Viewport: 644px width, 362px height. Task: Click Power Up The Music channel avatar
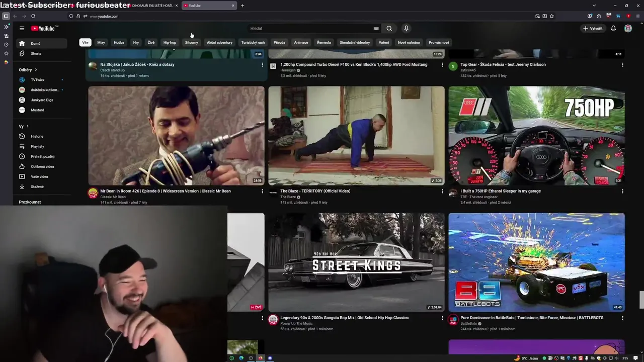[273, 320]
